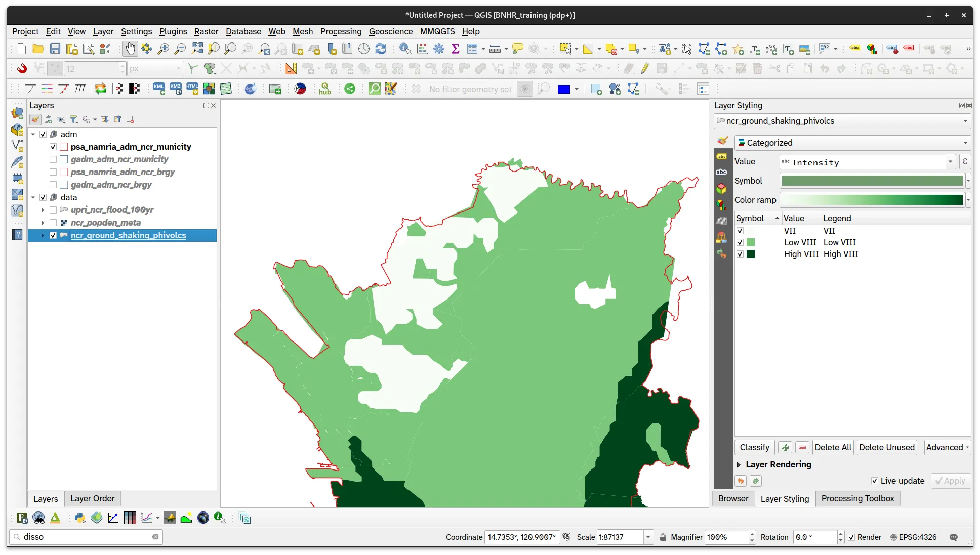Click the Identify Features tool

pyautogui.click(x=405, y=49)
